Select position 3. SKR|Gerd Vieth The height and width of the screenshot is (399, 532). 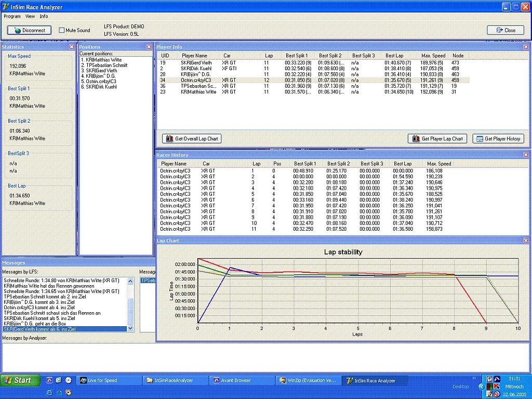coord(99,71)
